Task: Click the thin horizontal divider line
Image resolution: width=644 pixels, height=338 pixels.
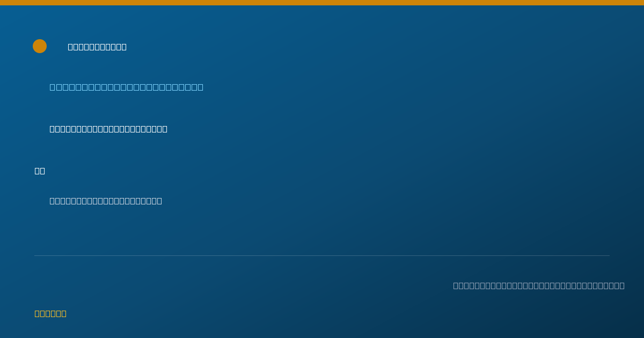Action: click(322, 255)
